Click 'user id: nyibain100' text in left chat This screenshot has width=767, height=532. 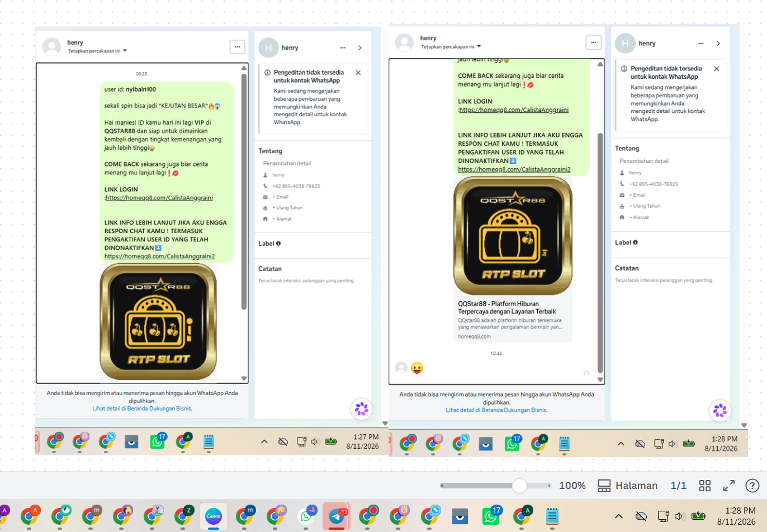pyautogui.click(x=130, y=89)
